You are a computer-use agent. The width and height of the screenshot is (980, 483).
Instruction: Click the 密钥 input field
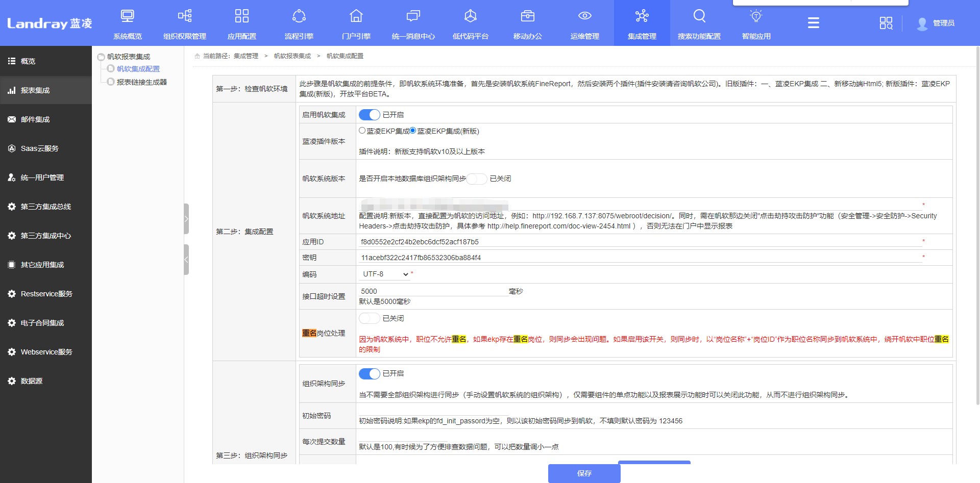point(641,258)
